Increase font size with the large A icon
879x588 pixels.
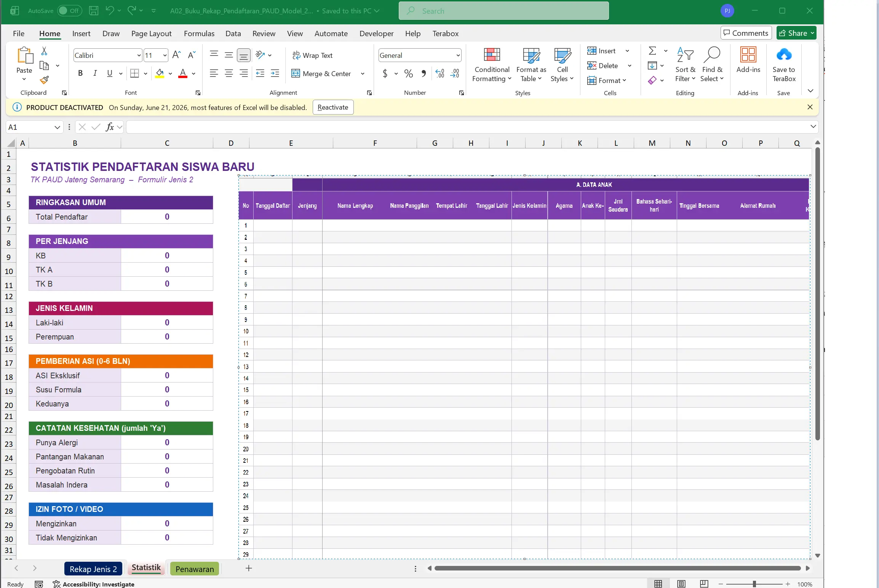[x=176, y=55]
